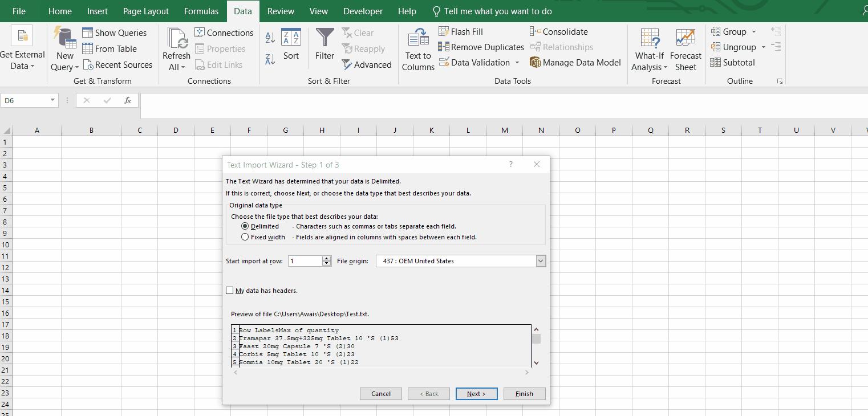Toggle the Filter funnel
The width and height of the screenshot is (868, 416).
(x=325, y=43)
